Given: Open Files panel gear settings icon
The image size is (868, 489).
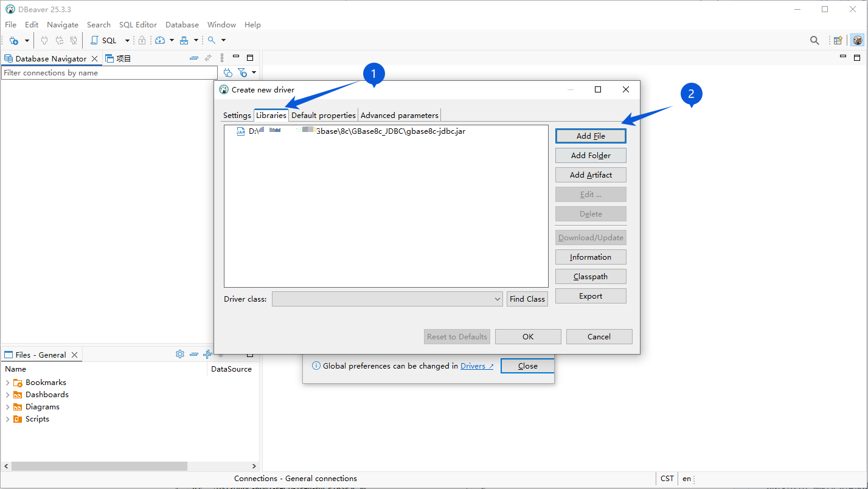Looking at the screenshot, I should pyautogui.click(x=180, y=354).
